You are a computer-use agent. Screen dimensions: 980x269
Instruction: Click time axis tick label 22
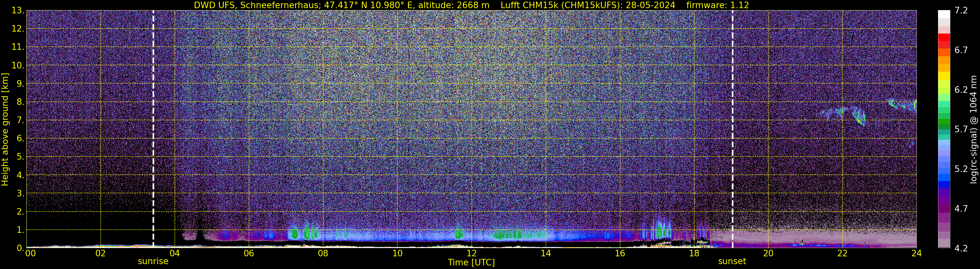click(842, 253)
